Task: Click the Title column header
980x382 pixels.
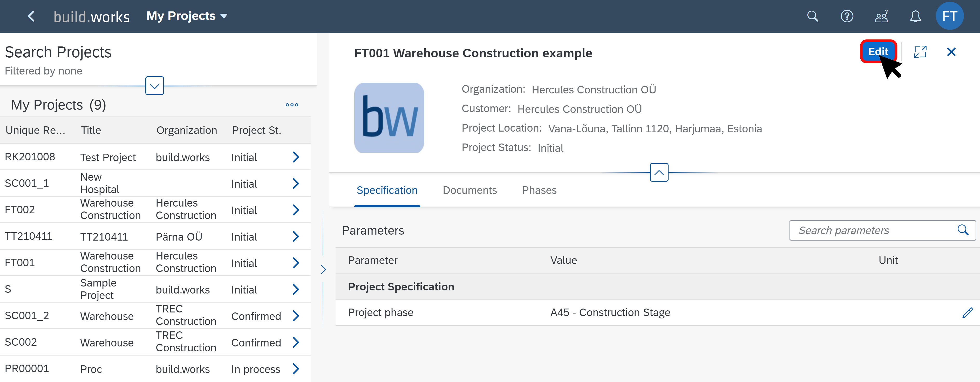Action: coord(91,130)
